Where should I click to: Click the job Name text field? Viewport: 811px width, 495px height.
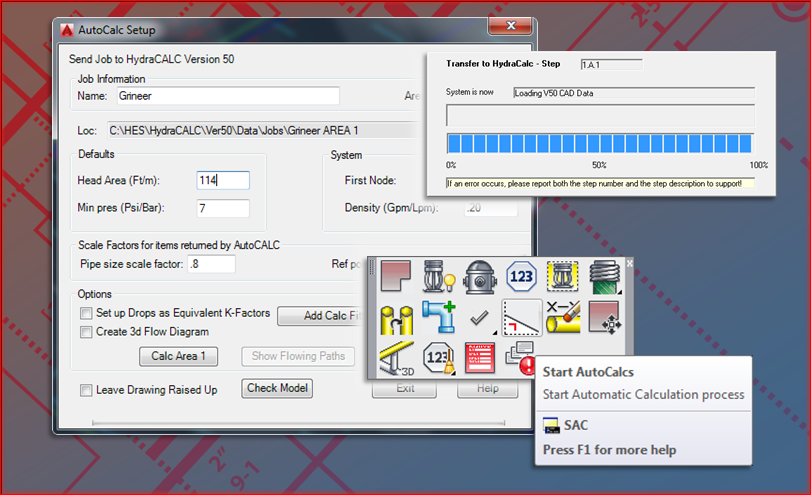tap(228, 96)
